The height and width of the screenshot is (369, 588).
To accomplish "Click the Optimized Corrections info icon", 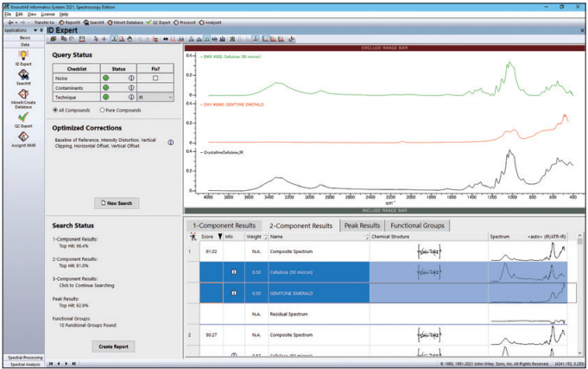I will tap(171, 143).
